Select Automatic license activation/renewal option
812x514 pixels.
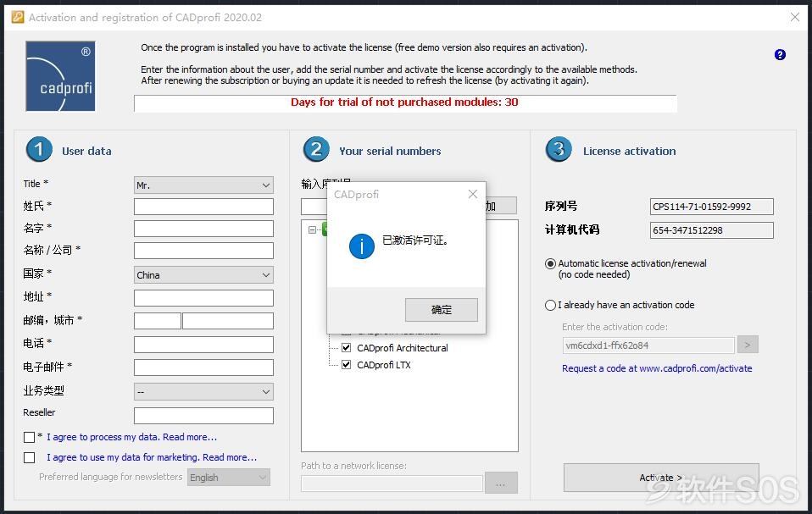pyautogui.click(x=550, y=263)
